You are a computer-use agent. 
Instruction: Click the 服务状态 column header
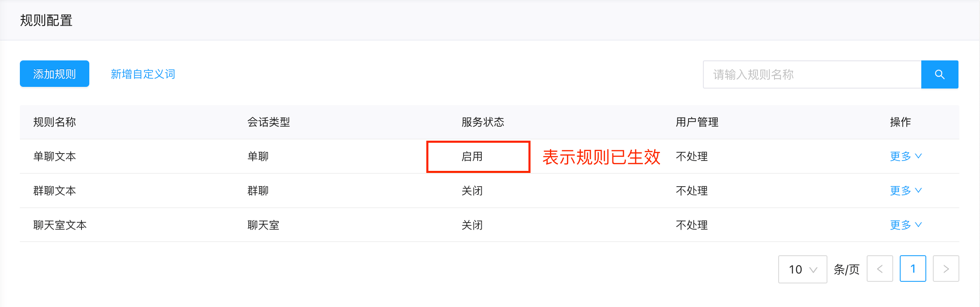tap(483, 122)
